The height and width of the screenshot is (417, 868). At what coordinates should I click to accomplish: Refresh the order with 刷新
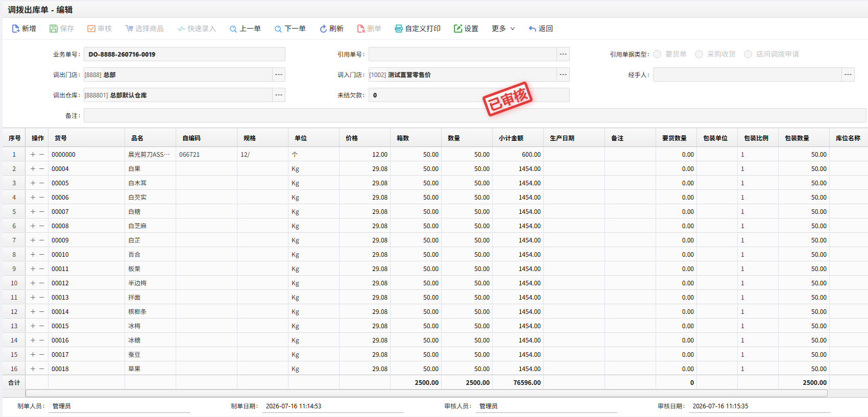point(331,29)
